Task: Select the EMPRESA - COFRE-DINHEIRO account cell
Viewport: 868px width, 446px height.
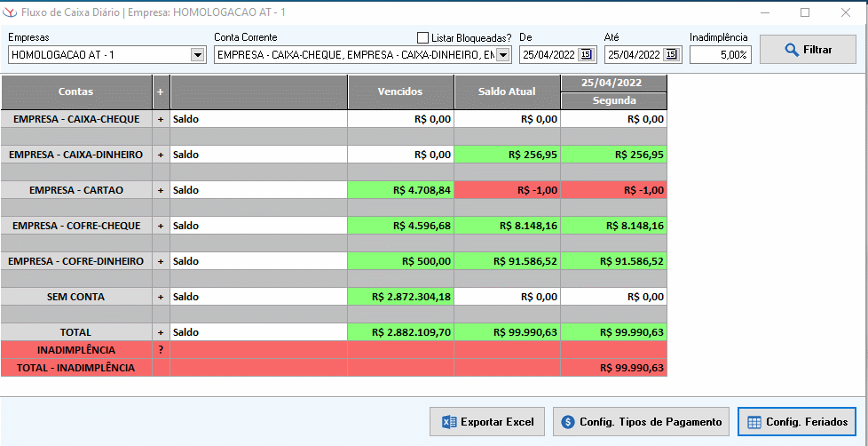Action: (76, 261)
